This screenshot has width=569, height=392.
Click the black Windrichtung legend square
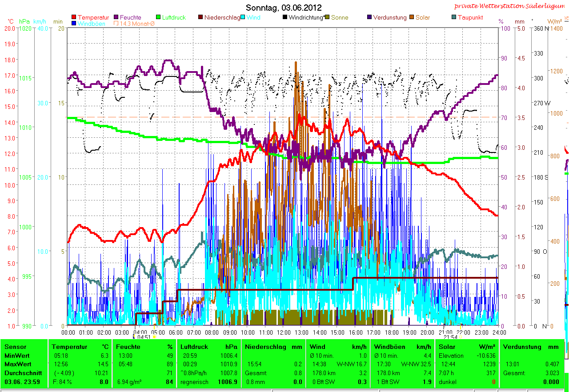[x=285, y=18]
